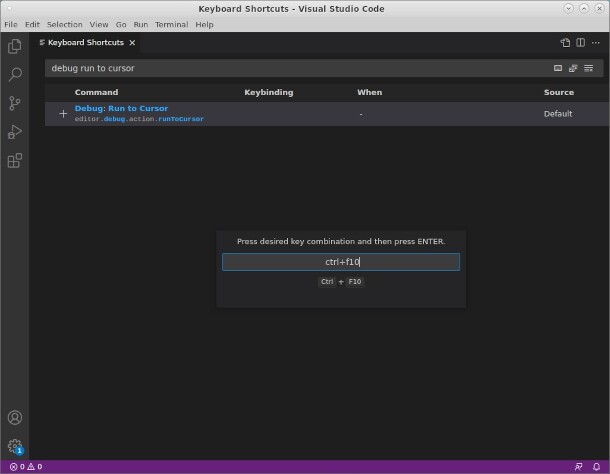Close the Visual Studio Code window
Viewport: 610px width, 474px height.
599,9
